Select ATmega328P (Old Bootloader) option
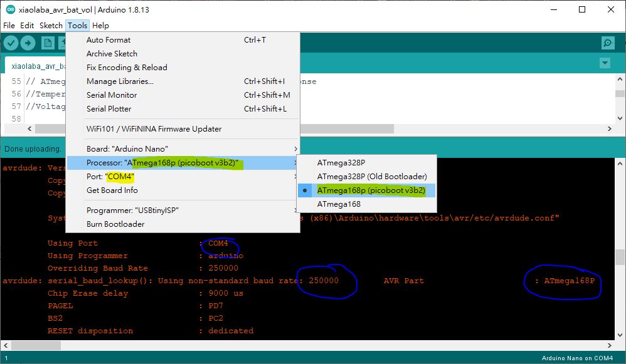626x364 pixels. pyautogui.click(x=366, y=176)
